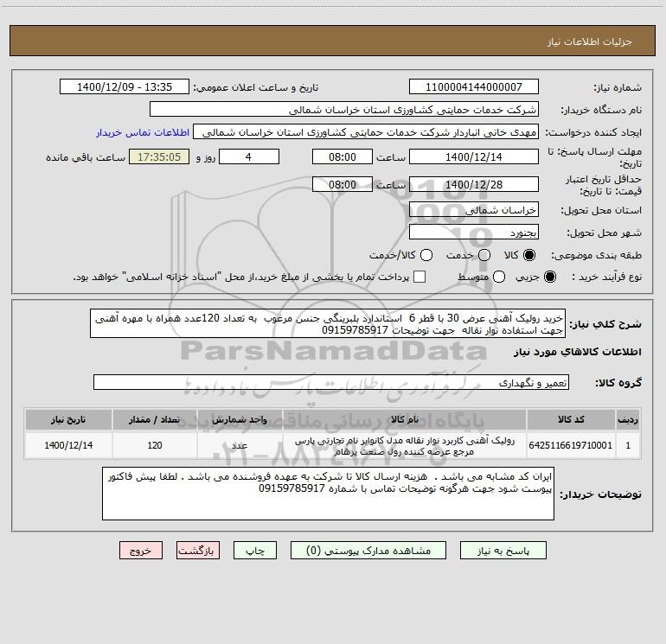The height and width of the screenshot is (644, 666).
Task: Select the کالا radio button
Action: [529, 255]
